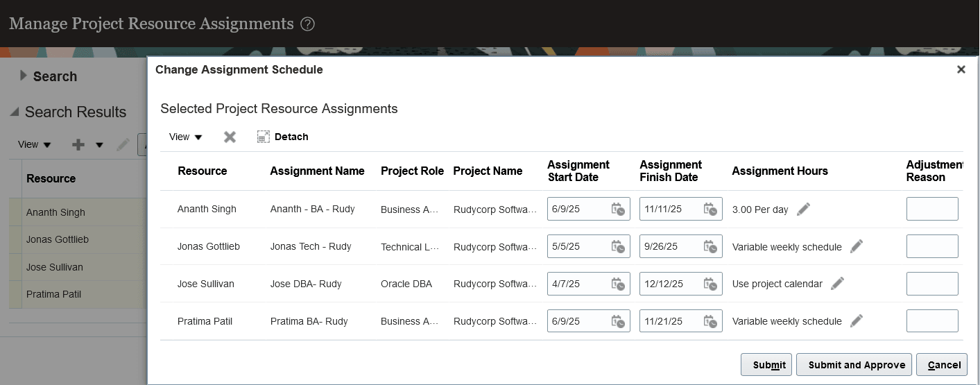Edit the 3.00 Per day assignment hours
The image size is (980, 385).
(x=803, y=209)
